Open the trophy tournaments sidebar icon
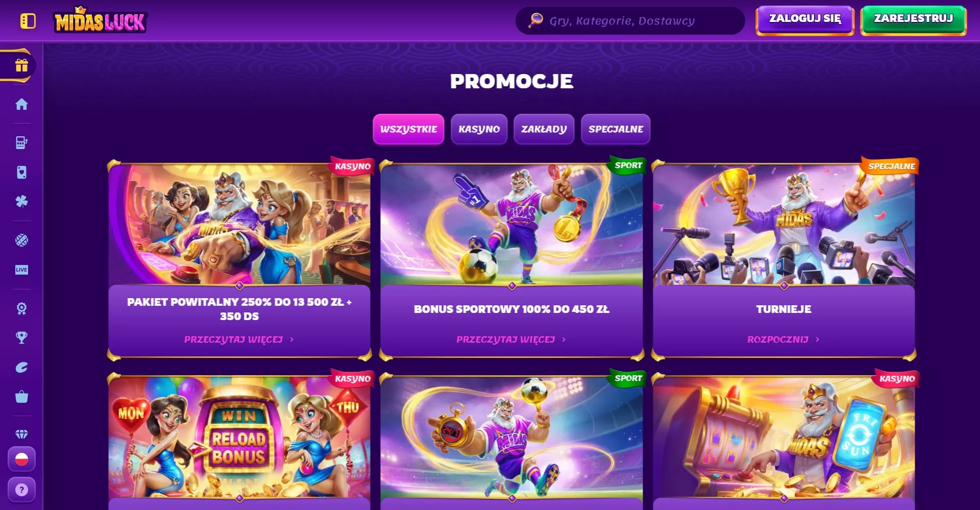Screen dimensions: 980x510 21,337
